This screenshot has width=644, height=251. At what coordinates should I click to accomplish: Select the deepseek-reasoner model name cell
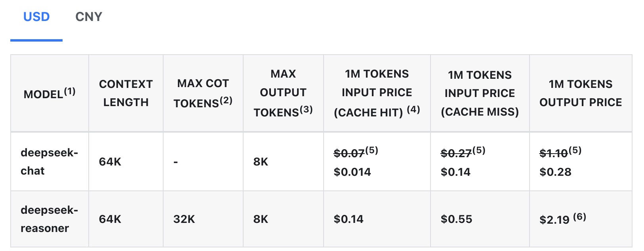tap(50, 219)
